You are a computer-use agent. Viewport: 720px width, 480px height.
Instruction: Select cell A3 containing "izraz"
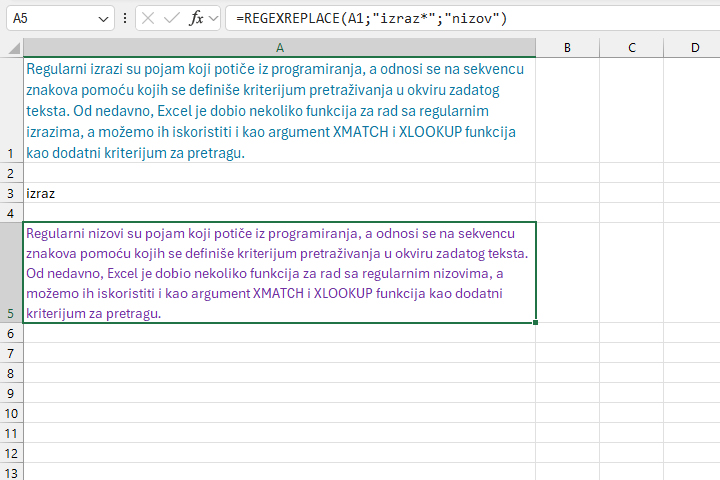click(x=279, y=192)
